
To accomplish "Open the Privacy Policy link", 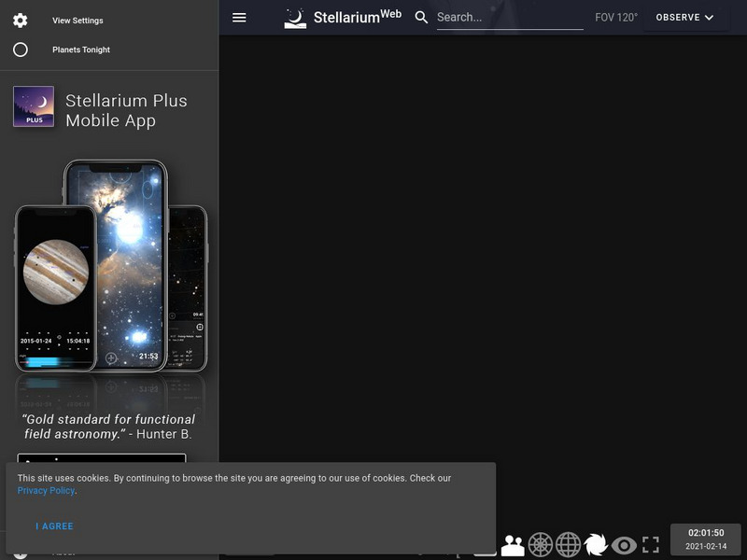I will coord(45,490).
